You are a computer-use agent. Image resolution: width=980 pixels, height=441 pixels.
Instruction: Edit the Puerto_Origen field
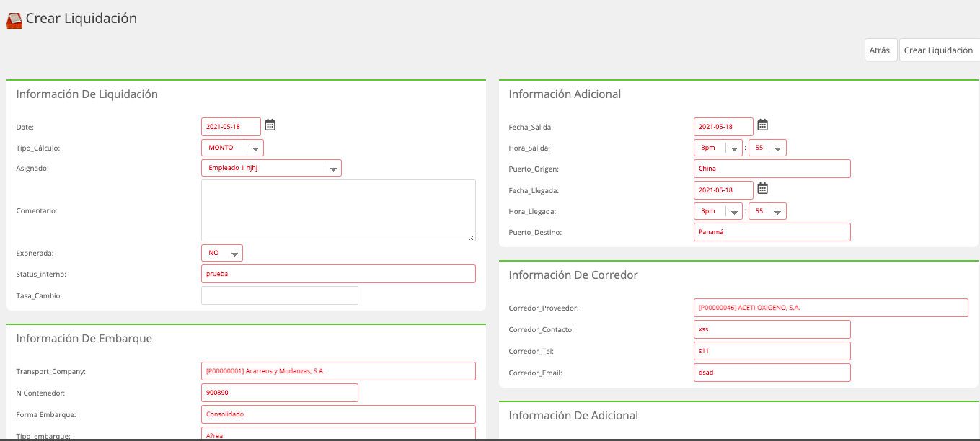point(772,169)
